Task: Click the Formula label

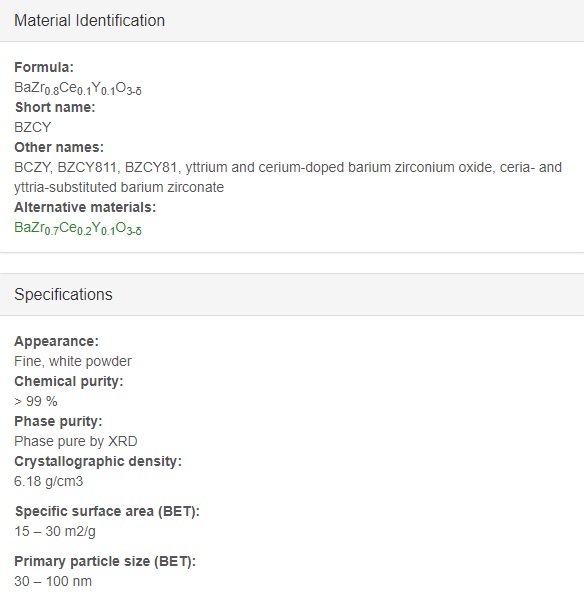Action: (44, 67)
